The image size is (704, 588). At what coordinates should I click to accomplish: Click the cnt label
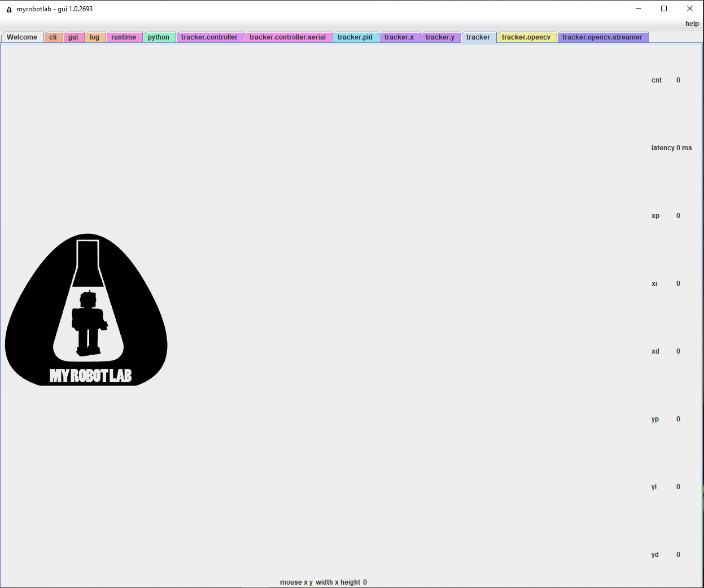[657, 80]
